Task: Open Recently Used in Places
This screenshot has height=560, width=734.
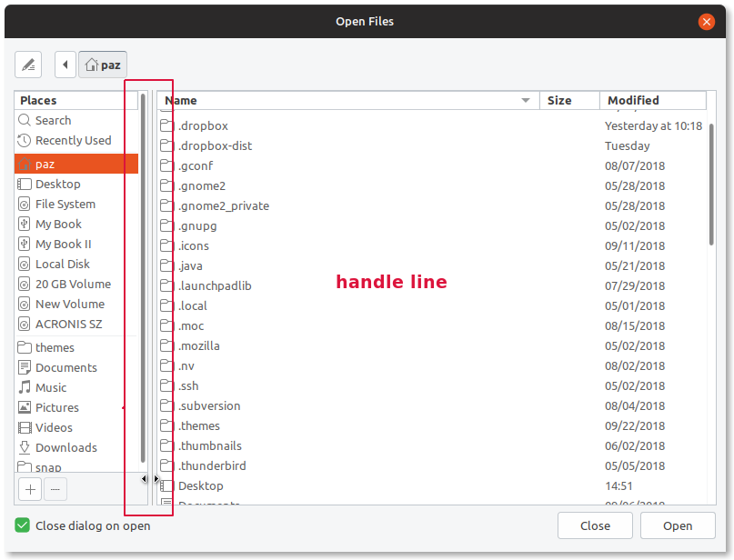Action: (x=76, y=140)
